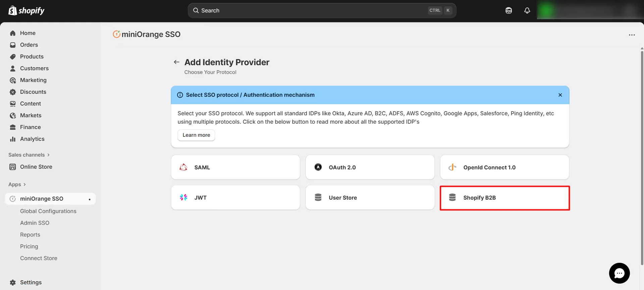Viewport: 644px width, 290px height.
Task: Click the Analytics bar chart icon
Action: (13, 139)
